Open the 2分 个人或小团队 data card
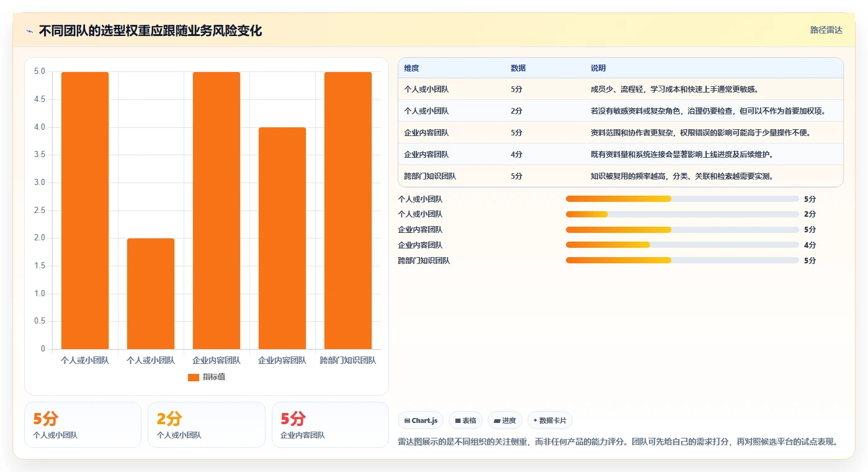The image size is (868, 472). [207, 425]
